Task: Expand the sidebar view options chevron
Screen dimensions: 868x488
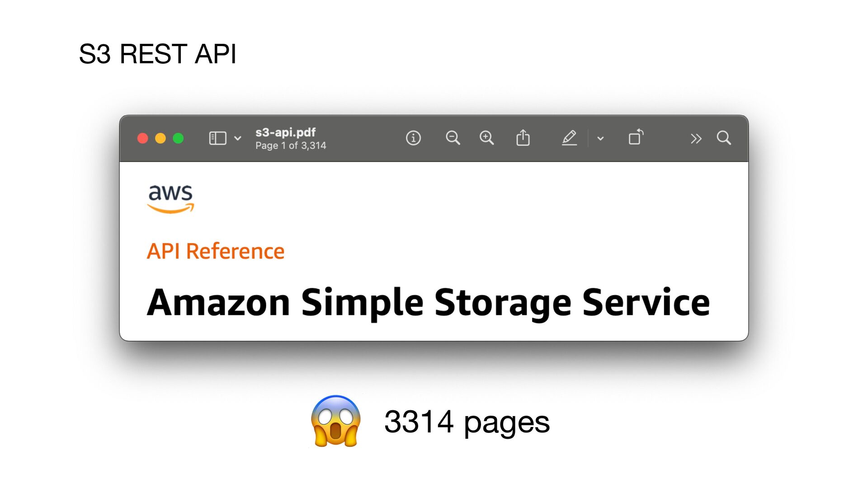Action: (238, 138)
